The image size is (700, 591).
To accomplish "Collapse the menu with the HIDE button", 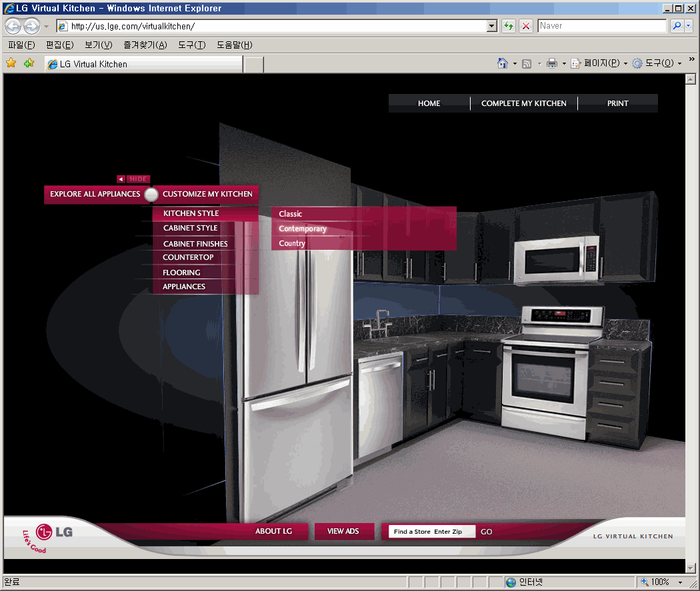I will (x=133, y=179).
